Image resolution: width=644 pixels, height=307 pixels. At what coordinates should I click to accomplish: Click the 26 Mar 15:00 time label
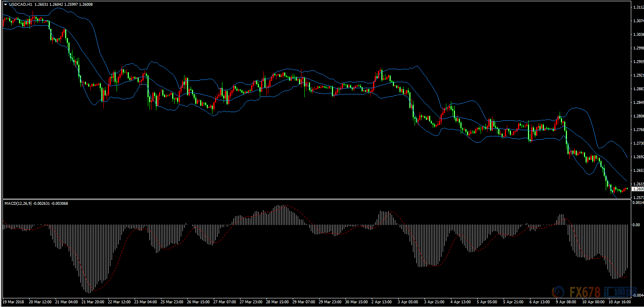click(x=198, y=302)
